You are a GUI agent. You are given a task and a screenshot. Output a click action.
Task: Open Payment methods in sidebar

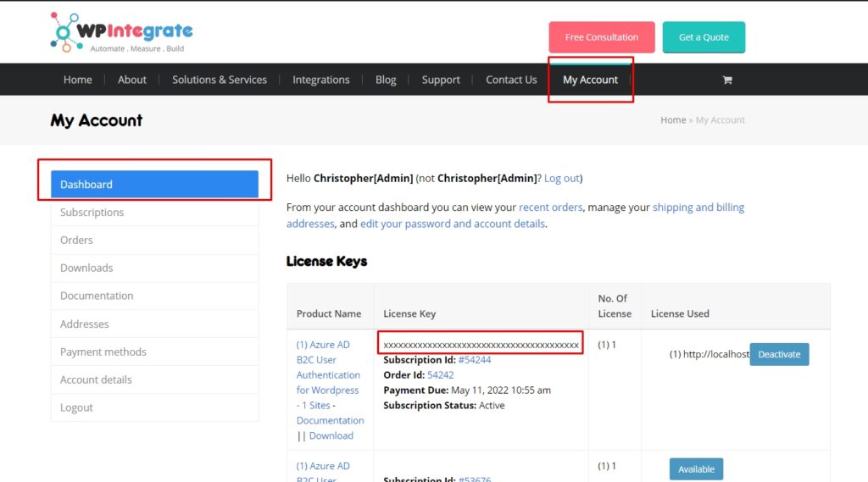(154, 352)
